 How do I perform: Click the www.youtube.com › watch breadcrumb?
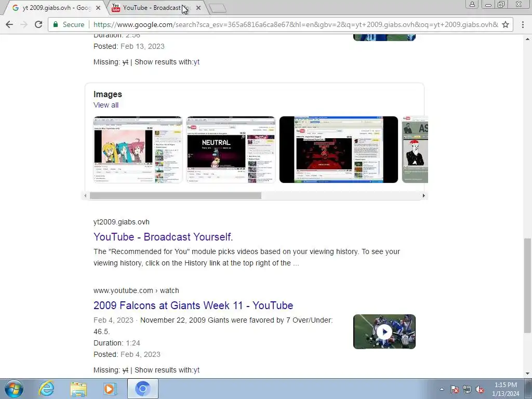[x=136, y=291]
